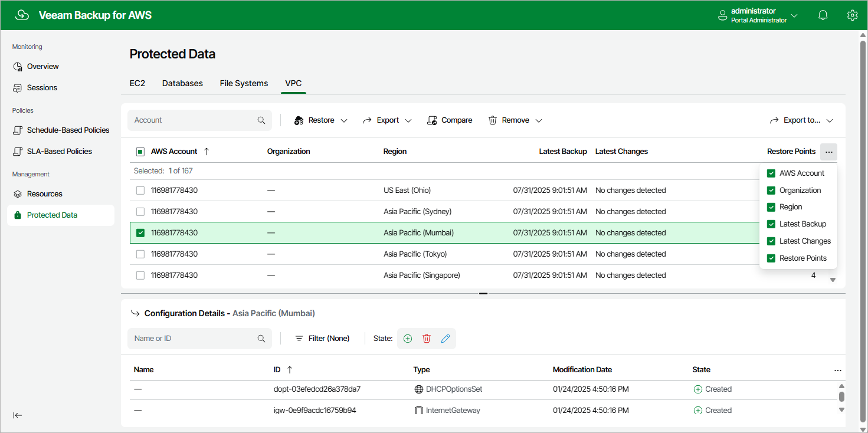Open the notifications bell
Viewport: 868px width, 433px height.
coord(823,15)
